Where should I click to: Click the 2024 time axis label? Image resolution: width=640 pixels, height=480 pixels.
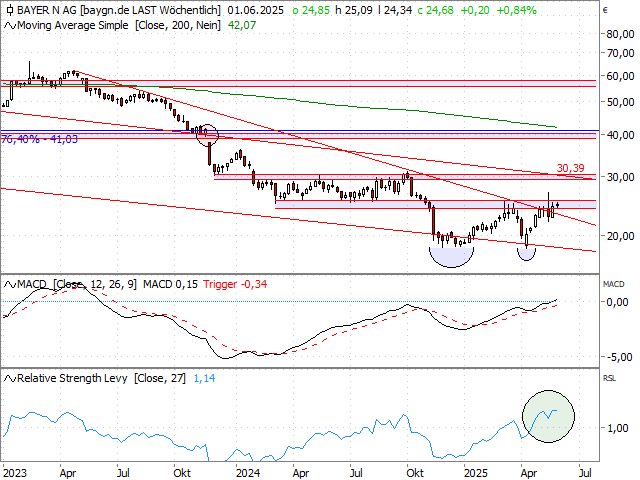point(248,473)
